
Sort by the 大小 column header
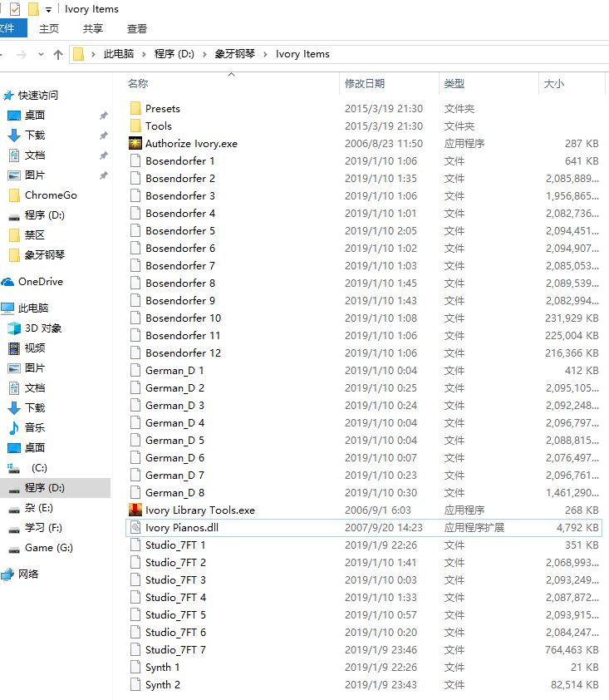(x=553, y=83)
